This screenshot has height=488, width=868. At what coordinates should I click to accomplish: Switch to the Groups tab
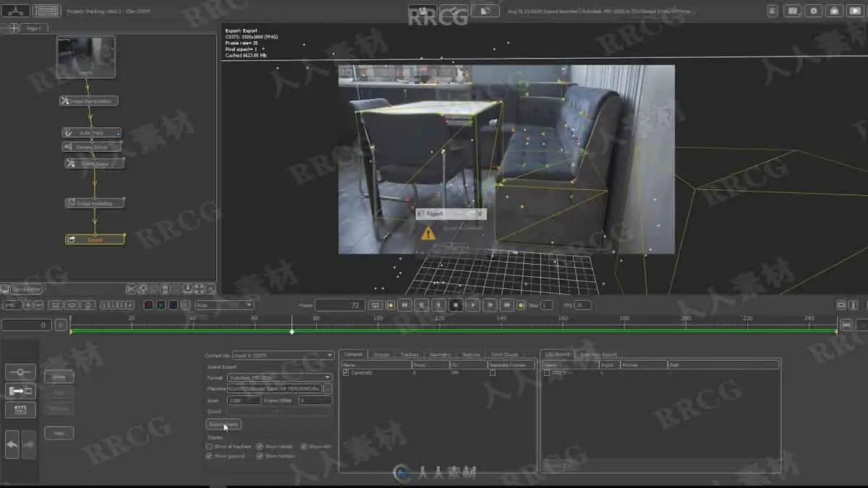click(381, 355)
